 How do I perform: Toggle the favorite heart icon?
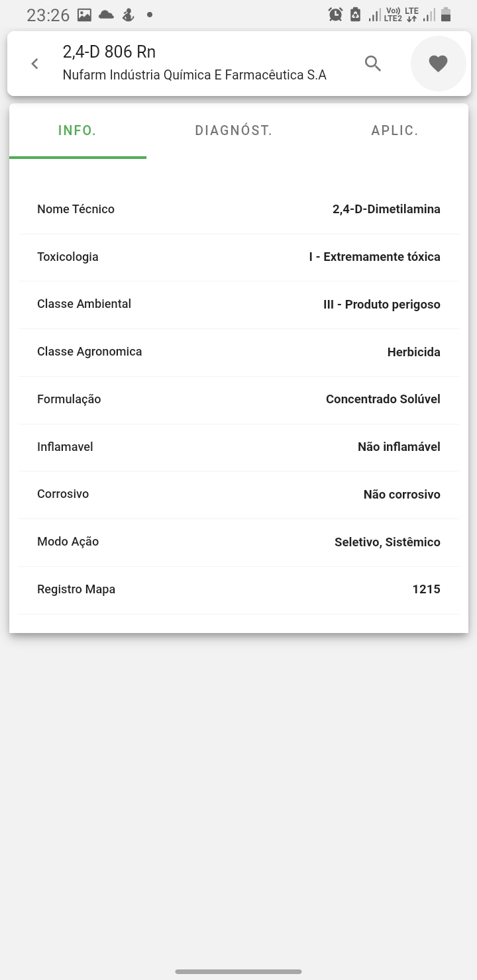point(438,64)
